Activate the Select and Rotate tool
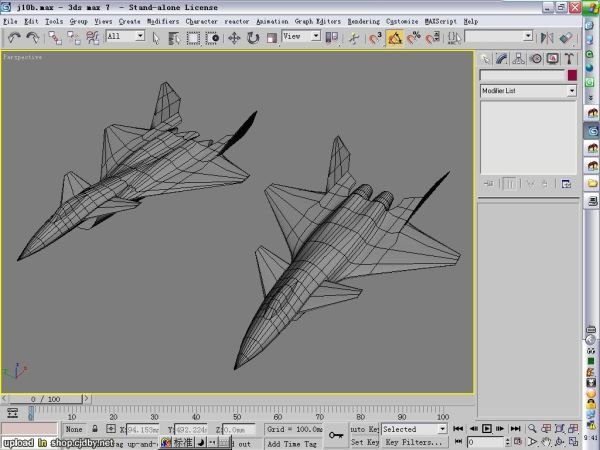This screenshot has width=600, height=450. click(252, 37)
